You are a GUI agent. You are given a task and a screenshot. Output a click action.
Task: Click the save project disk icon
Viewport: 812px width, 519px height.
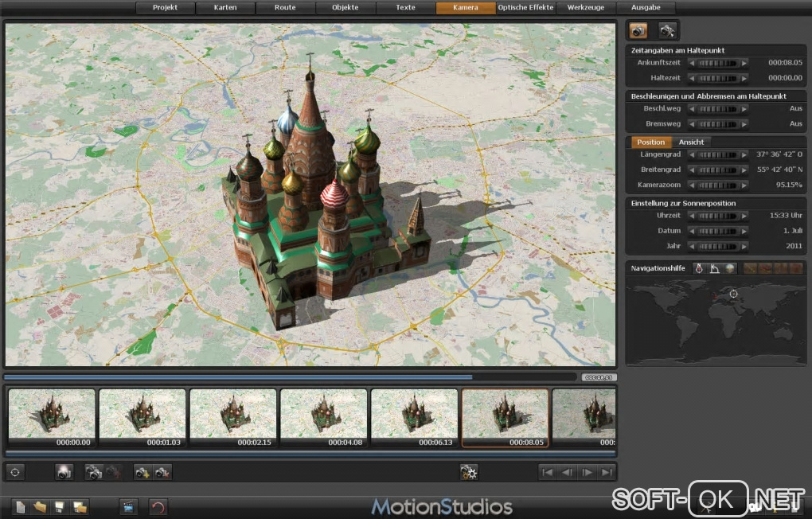(60, 506)
